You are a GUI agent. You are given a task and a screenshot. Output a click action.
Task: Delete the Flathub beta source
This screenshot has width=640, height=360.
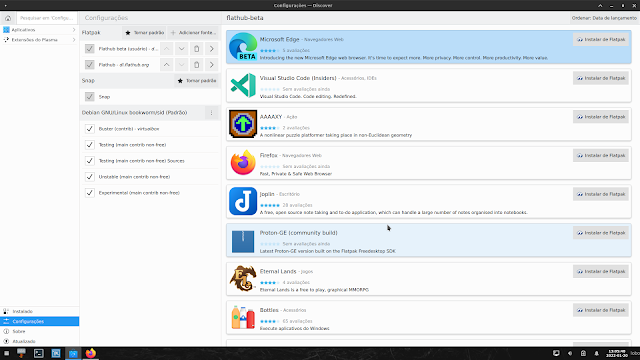pos(197,49)
